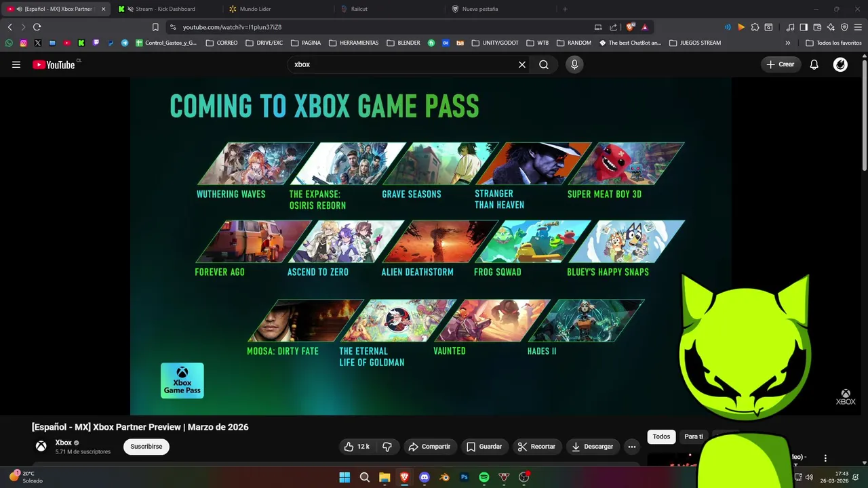Screen dimensions: 868x488
Task: Expand the BLENDER bookmarks folder
Action: 403,43
